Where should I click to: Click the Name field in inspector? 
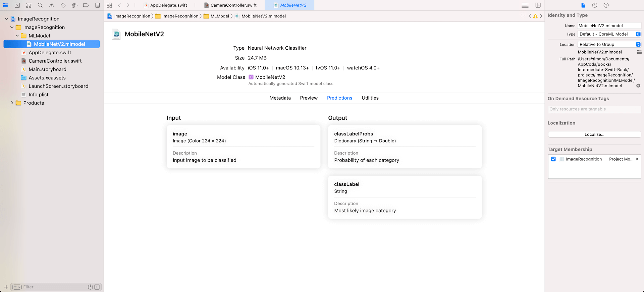(608, 25)
